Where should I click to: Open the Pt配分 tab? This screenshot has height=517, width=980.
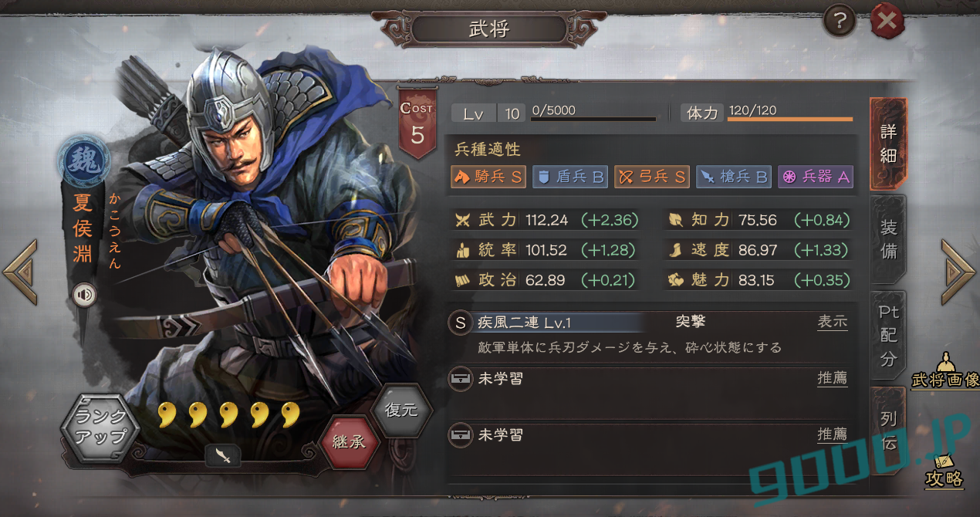(x=888, y=336)
